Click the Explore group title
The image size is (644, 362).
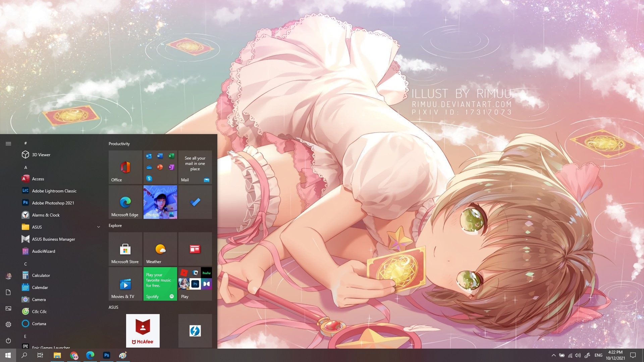coord(115,226)
